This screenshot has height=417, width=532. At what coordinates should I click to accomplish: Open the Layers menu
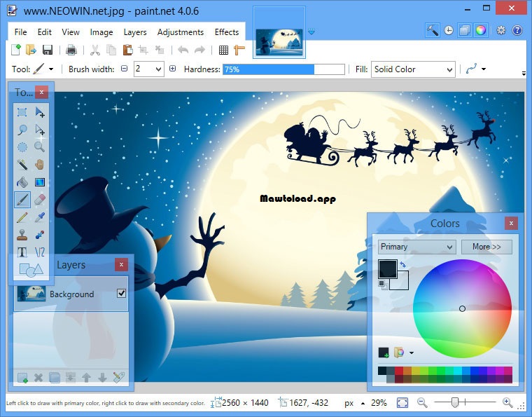click(x=135, y=32)
